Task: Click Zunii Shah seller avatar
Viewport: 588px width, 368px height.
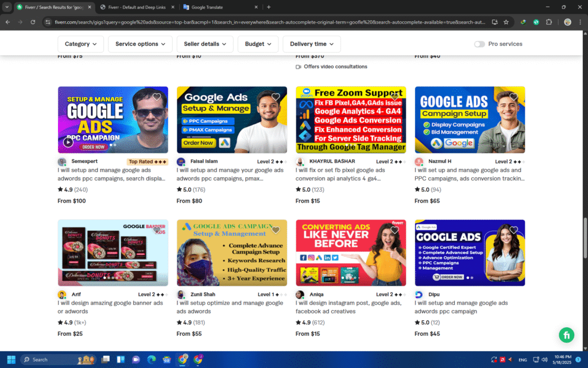Action: point(181,295)
